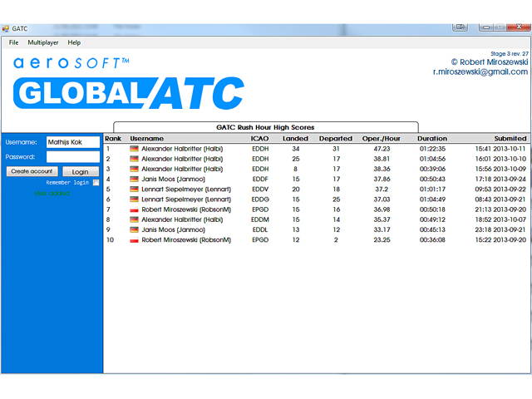Image resolution: width=532 pixels, height=399 pixels.
Task: Sort by the Username column header
Action: 146,139
